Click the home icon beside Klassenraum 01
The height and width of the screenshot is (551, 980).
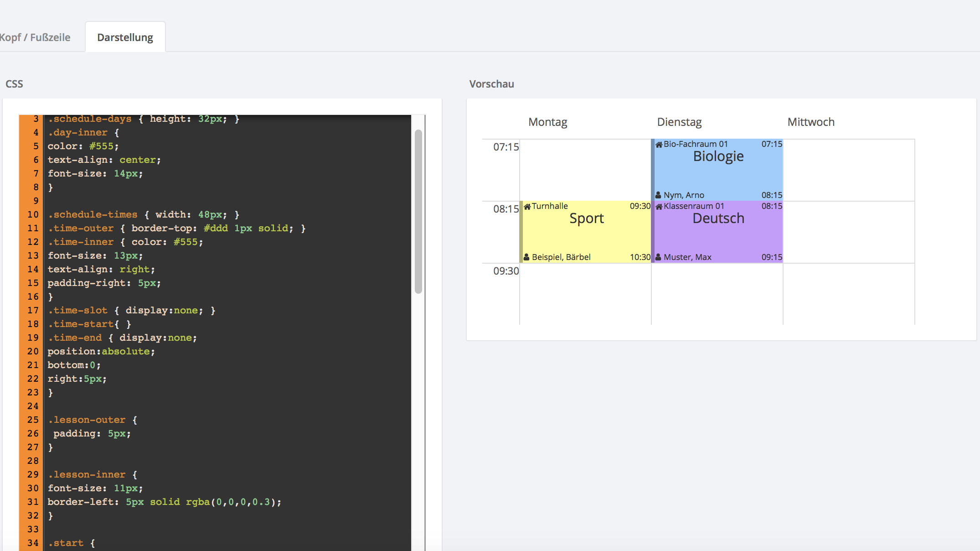tap(659, 207)
